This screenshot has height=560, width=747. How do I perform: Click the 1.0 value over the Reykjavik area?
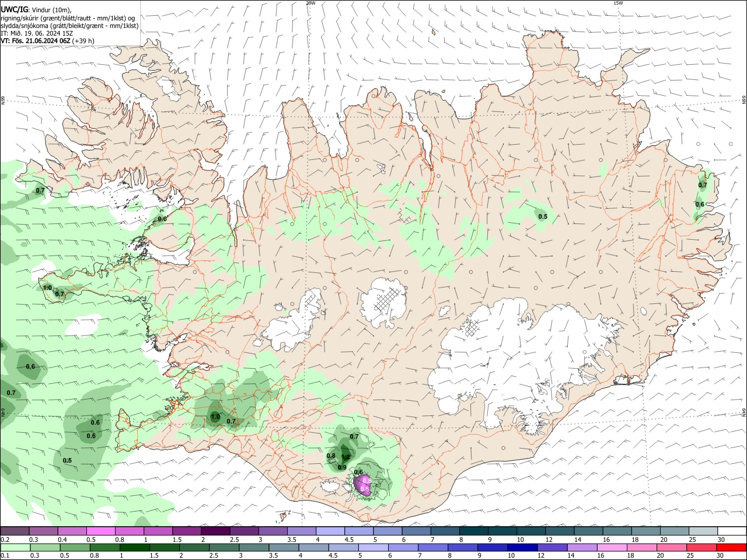[x=215, y=416]
